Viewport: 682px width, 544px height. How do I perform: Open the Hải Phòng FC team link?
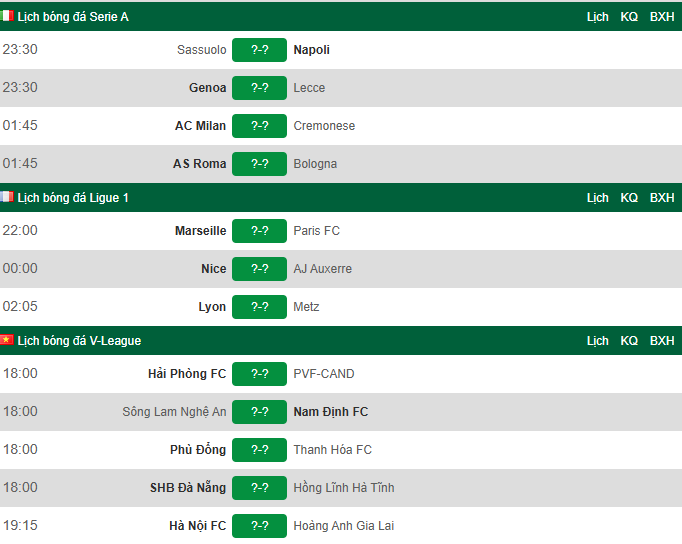point(187,374)
